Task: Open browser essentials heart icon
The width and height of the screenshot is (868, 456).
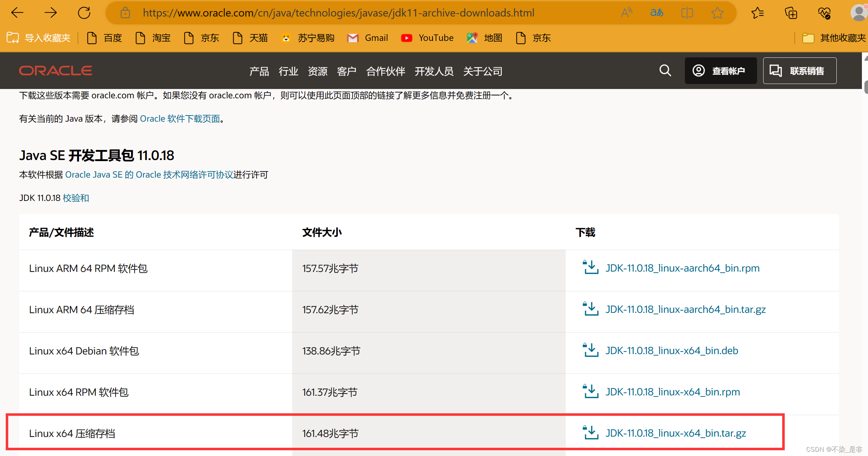Action: (824, 13)
